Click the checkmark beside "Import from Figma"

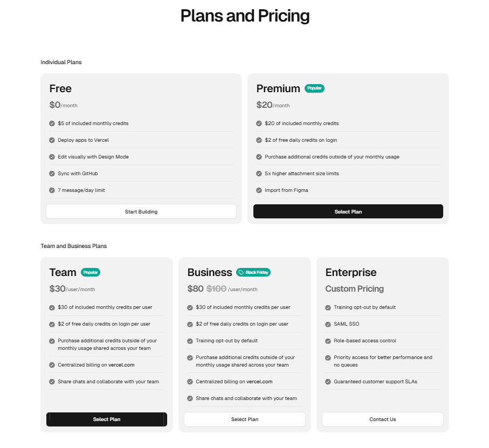tap(259, 190)
